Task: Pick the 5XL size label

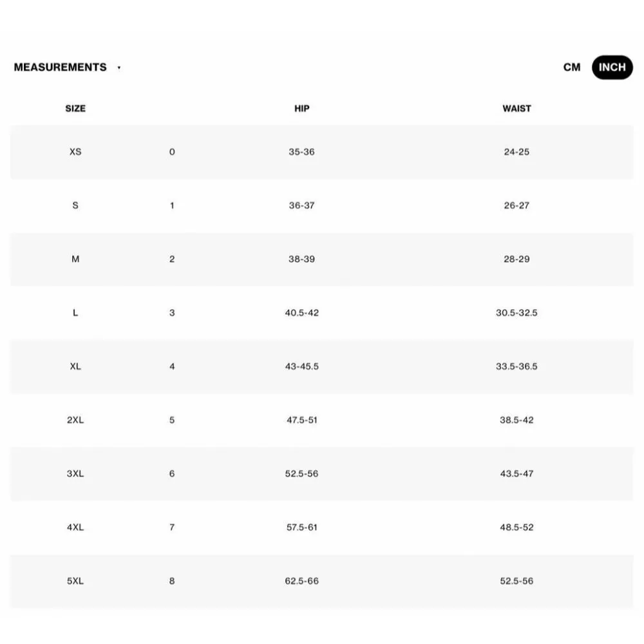Action: (x=75, y=581)
